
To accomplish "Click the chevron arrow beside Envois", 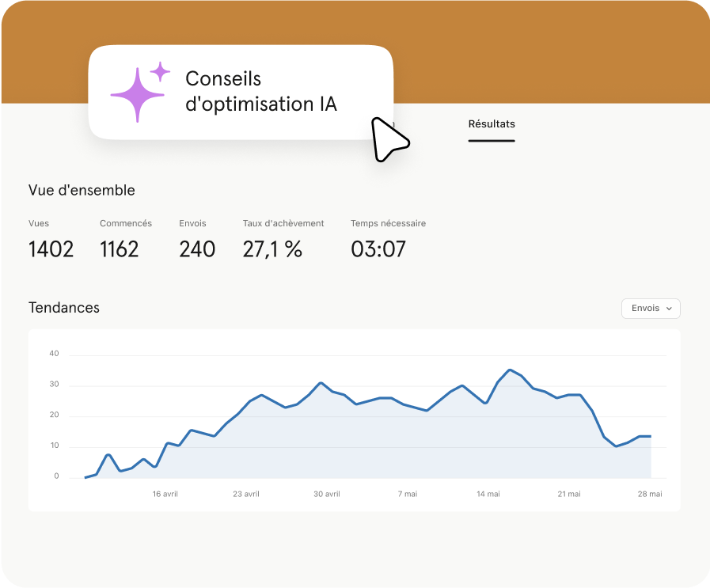I will pos(669,309).
